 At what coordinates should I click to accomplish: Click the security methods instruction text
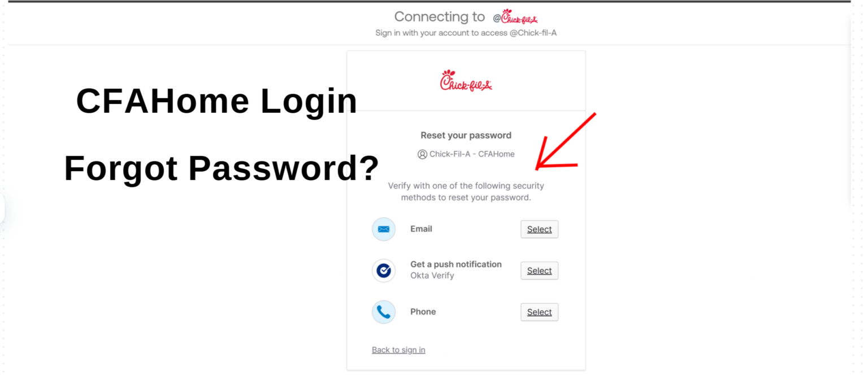click(x=466, y=191)
